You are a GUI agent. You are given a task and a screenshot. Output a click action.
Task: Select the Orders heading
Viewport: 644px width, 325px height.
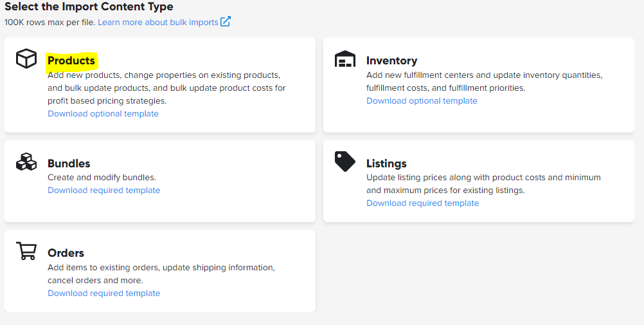click(x=66, y=253)
